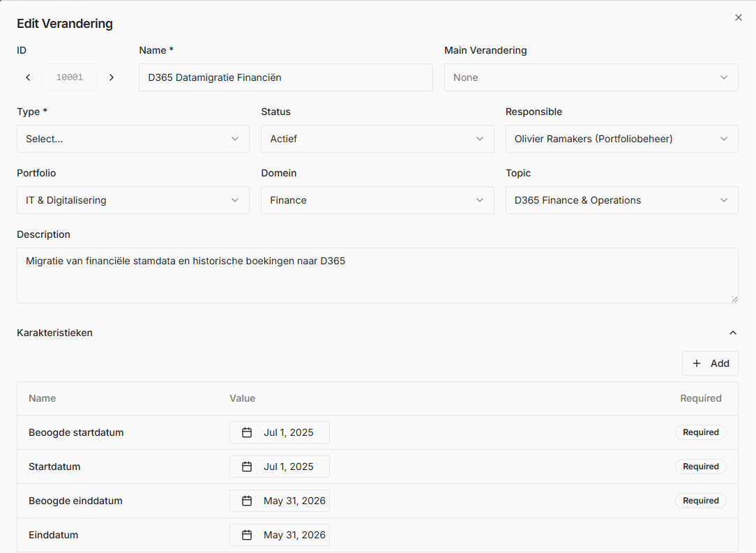The image size is (756, 553).
Task: Open the Topic dropdown
Action: point(621,200)
